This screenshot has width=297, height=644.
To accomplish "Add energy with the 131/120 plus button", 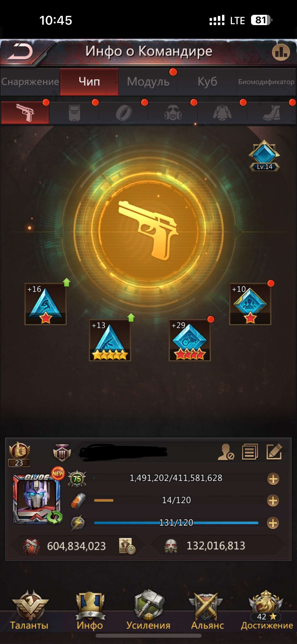I will tap(273, 523).
